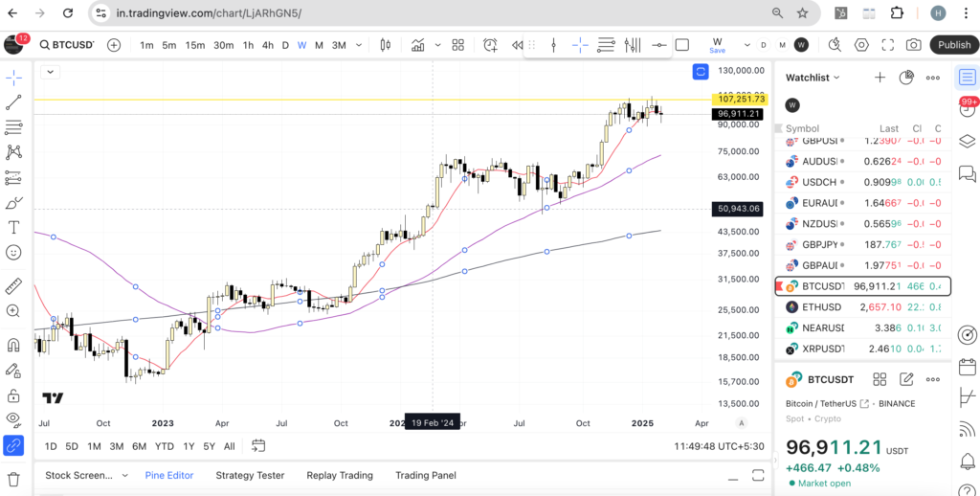
Task: Select the XRPUSDT watchlist row
Action: point(862,349)
